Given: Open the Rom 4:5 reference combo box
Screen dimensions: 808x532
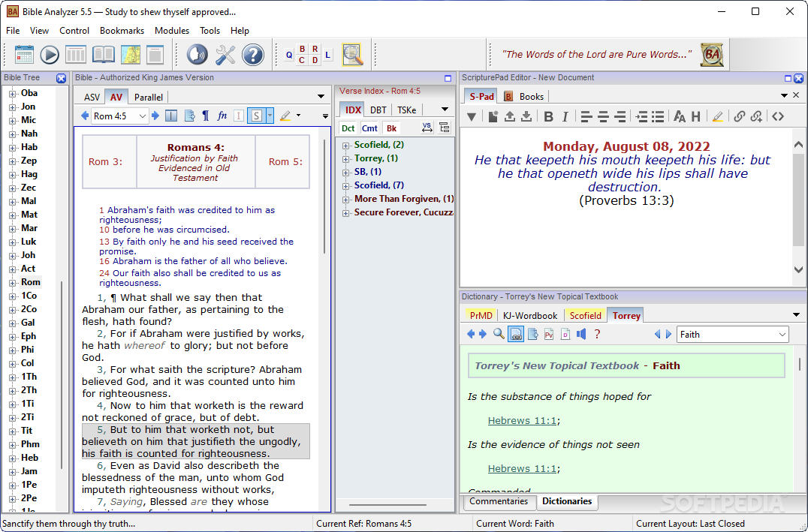Looking at the screenshot, I should pos(120,116).
